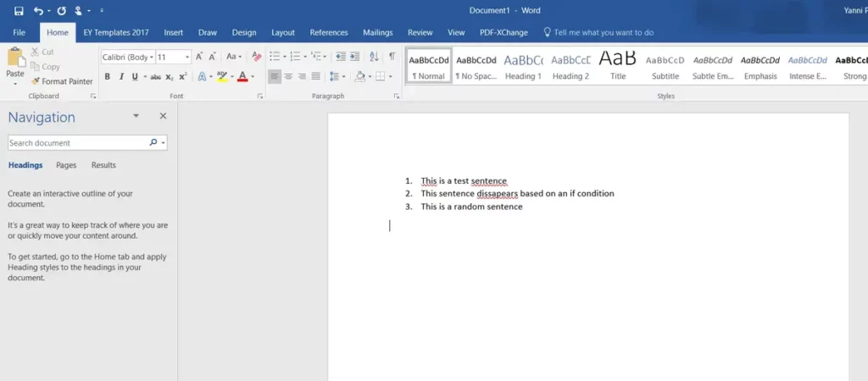Align text to the left
The image size is (868, 381).
(x=275, y=77)
